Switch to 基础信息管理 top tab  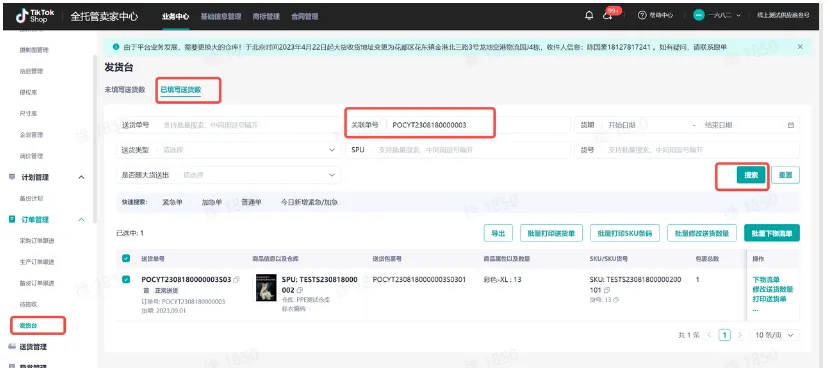pos(221,16)
